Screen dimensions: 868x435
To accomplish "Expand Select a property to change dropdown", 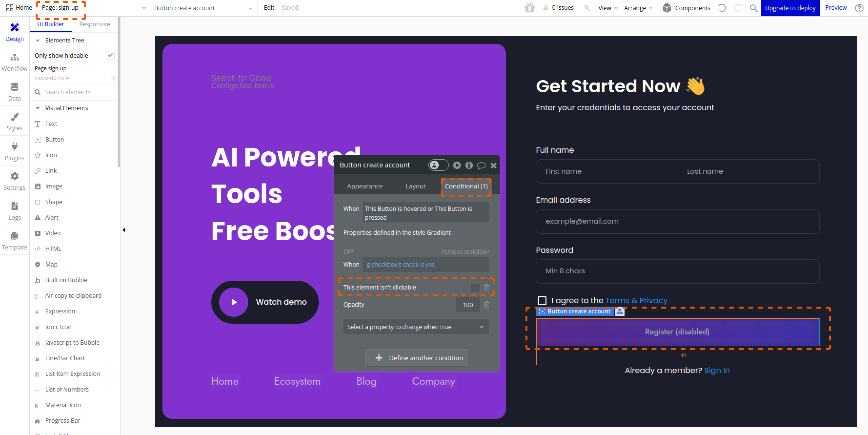I will pyautogui.click(x=416, y=327).
